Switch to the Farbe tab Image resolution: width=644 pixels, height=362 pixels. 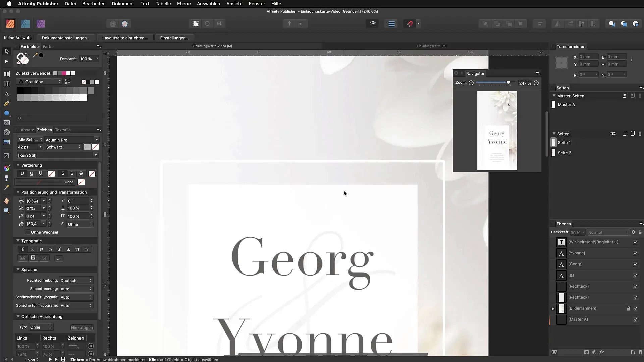pos(48,47)
